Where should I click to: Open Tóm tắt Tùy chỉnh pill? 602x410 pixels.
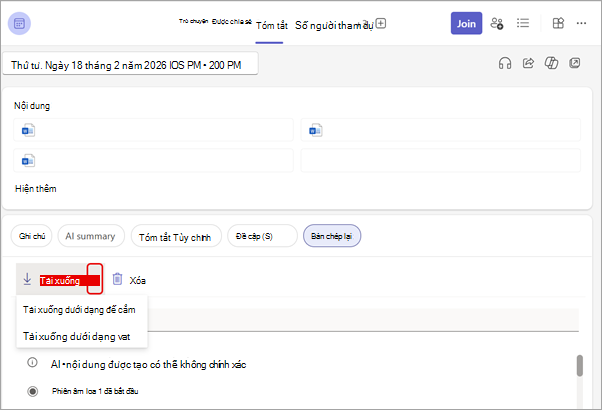(x=176, y=236)
